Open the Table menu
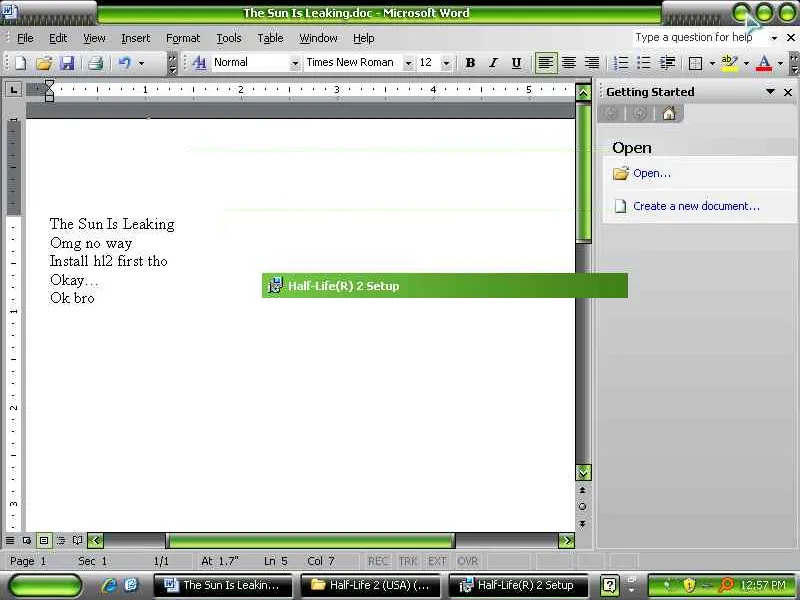The image size is (800, 600). (270, 38)
